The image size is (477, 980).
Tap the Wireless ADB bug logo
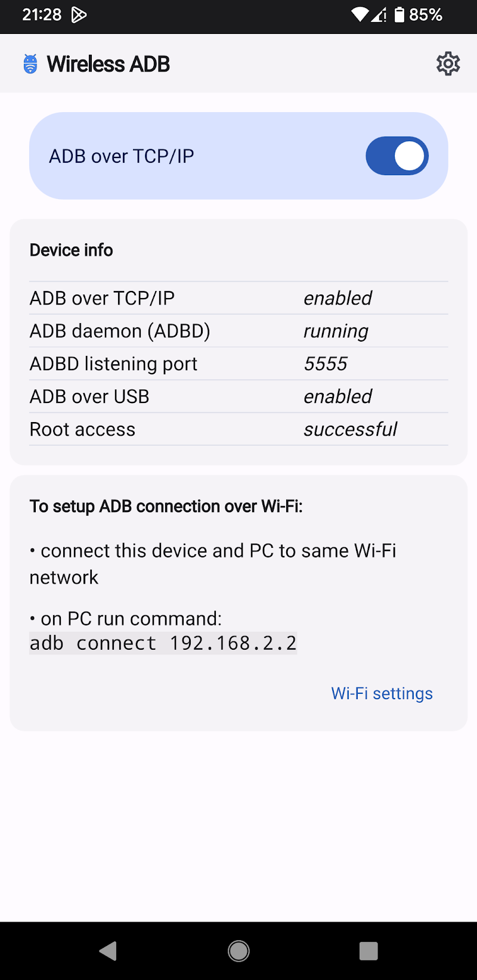(30, 64)
